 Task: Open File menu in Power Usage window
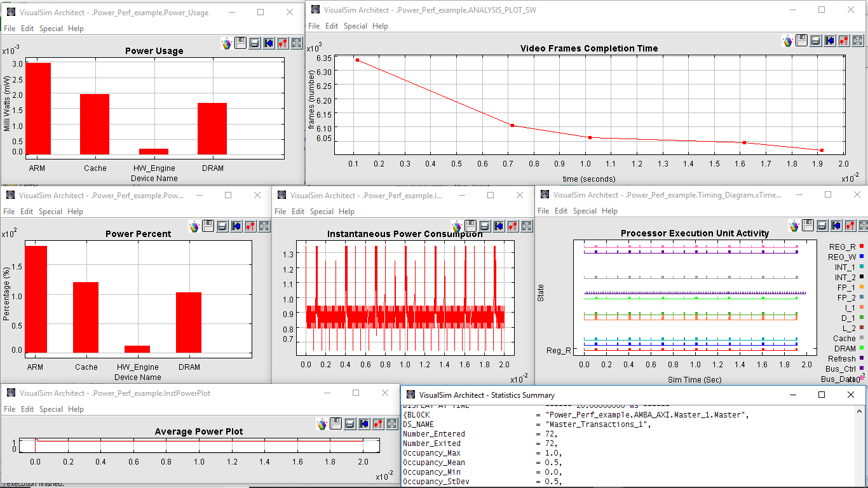coord(10,29)
